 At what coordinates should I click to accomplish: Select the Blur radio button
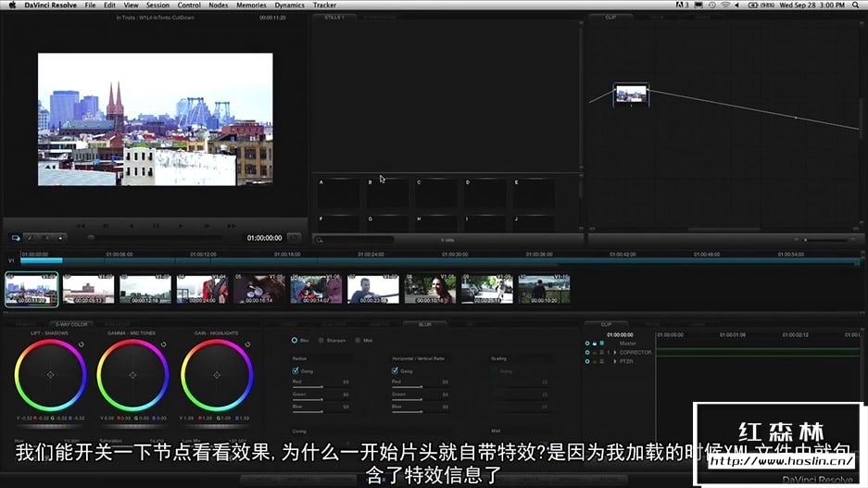pyautogui.click(x=295, y=340)
